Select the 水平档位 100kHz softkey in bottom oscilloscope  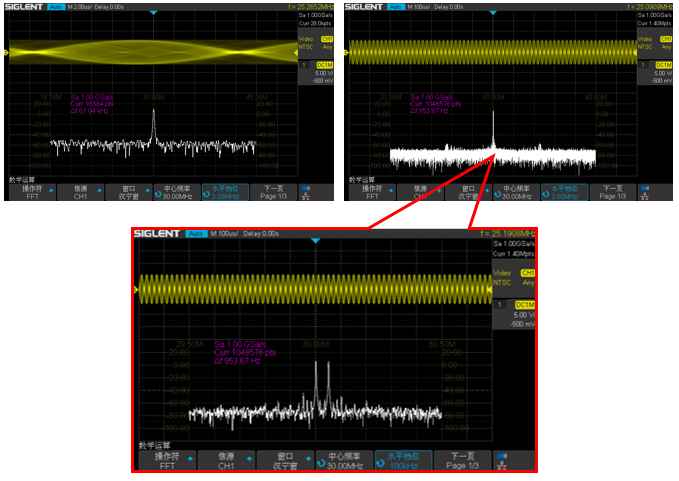click(403, 460)
